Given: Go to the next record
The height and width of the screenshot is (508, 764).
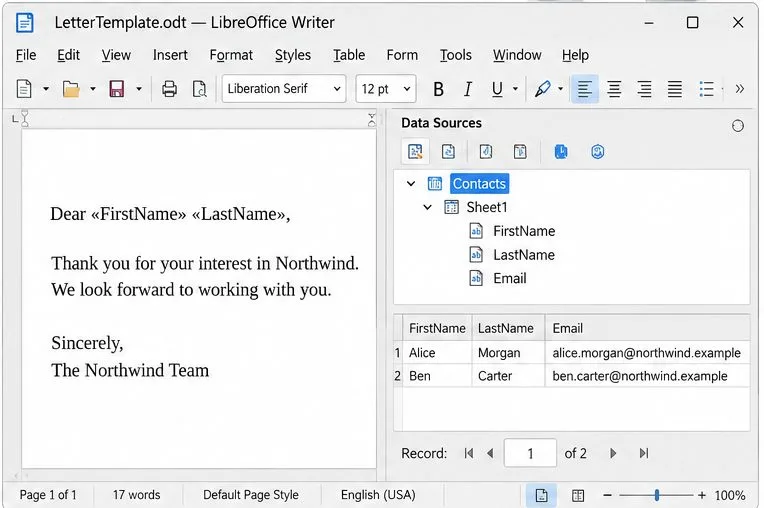Looking at the screenshot, I should (x=612, y=453).
